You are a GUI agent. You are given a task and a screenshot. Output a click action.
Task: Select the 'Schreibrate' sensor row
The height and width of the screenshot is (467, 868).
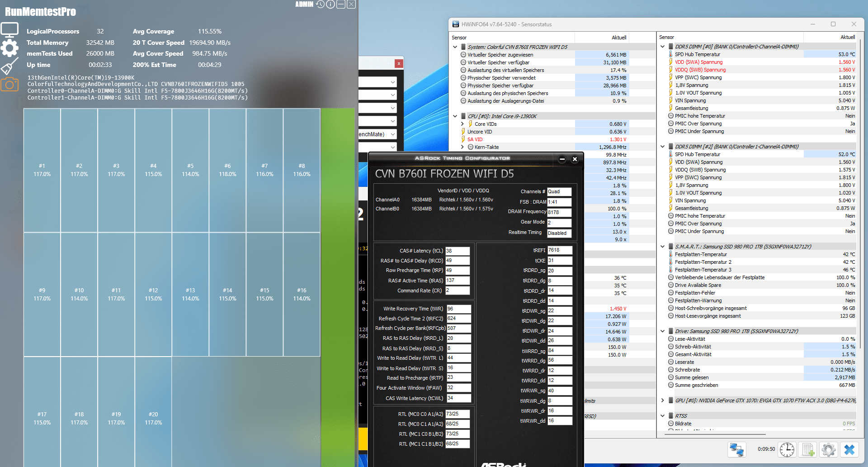tap(762, 370)
